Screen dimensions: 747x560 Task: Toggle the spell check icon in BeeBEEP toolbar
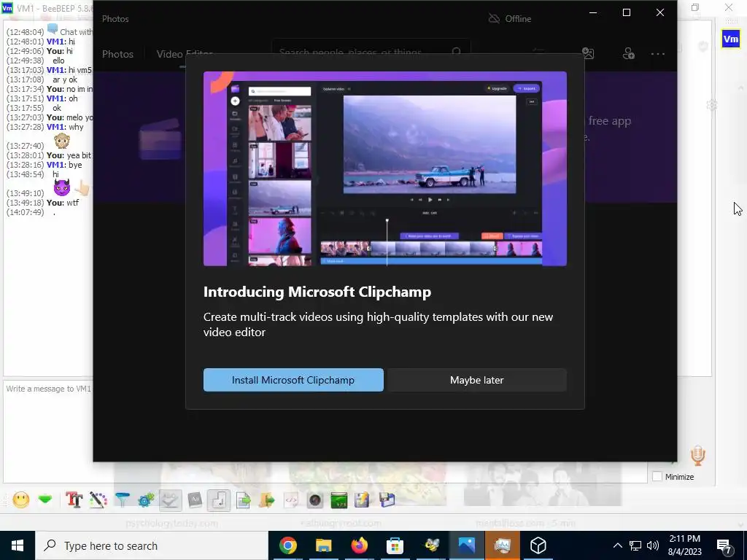[x=170, y=500]
